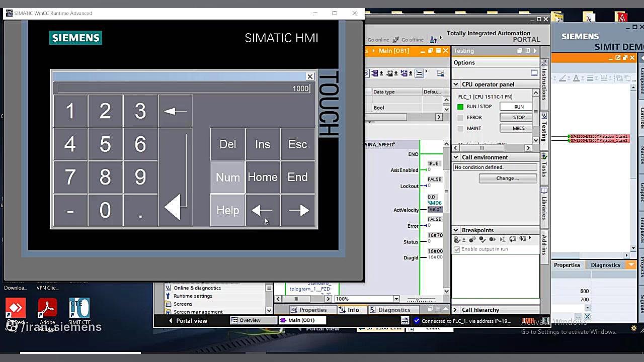Click the Portal view back arrow
This screenshot has width=644, height=362.
coord(171,321)
